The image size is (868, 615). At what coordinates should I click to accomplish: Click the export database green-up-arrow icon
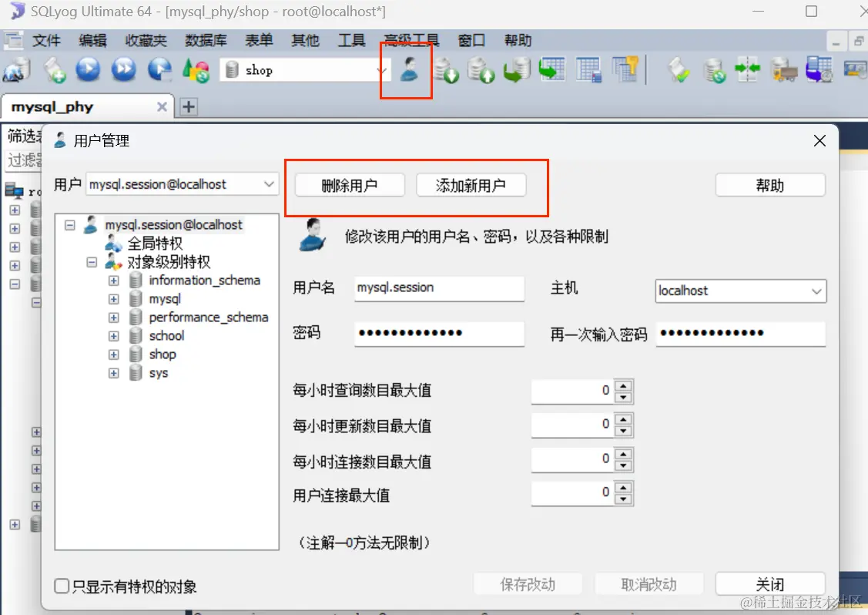click(x=481, y=70)
